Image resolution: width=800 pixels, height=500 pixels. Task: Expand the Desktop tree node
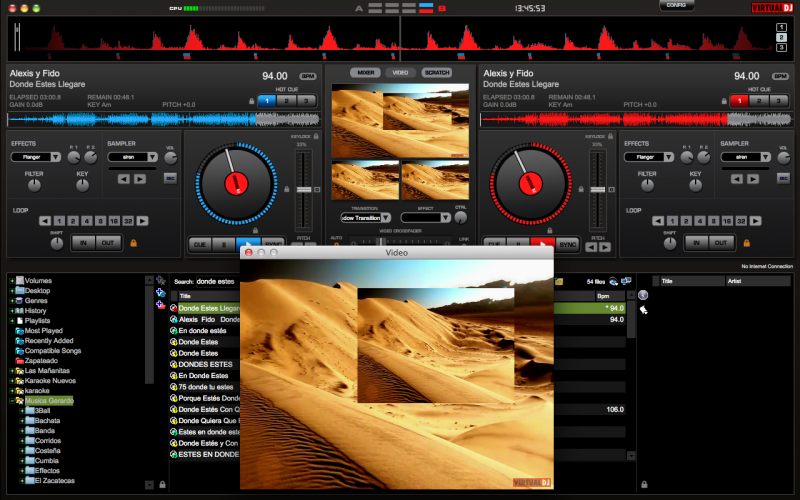pos(12,291)
